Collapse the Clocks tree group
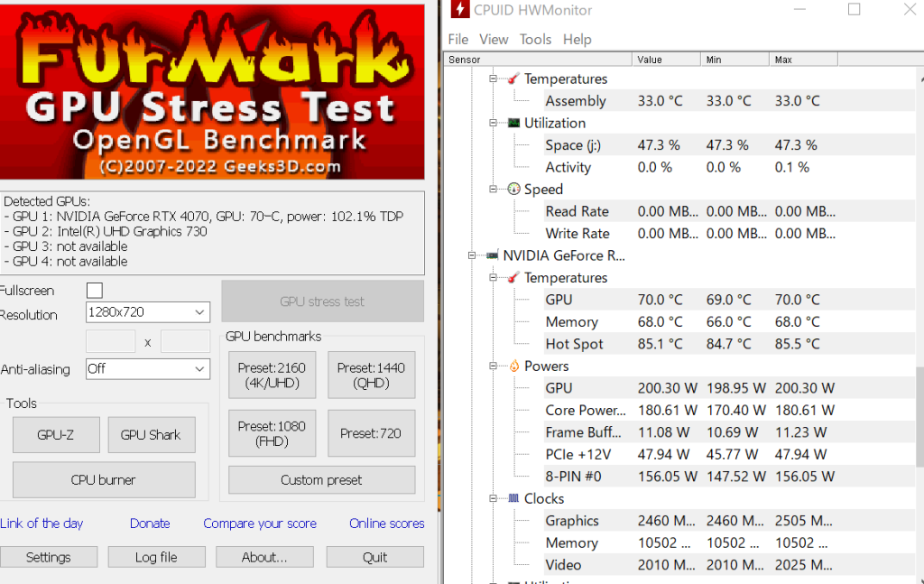 [494, 498]
